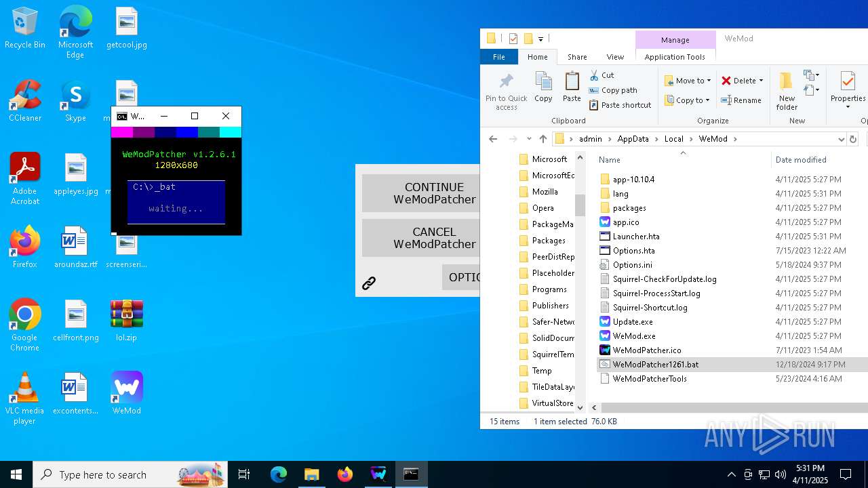Refresh the Explorer folder view
The width and height of the screenshot is (868, 488).
coord(853,139)
